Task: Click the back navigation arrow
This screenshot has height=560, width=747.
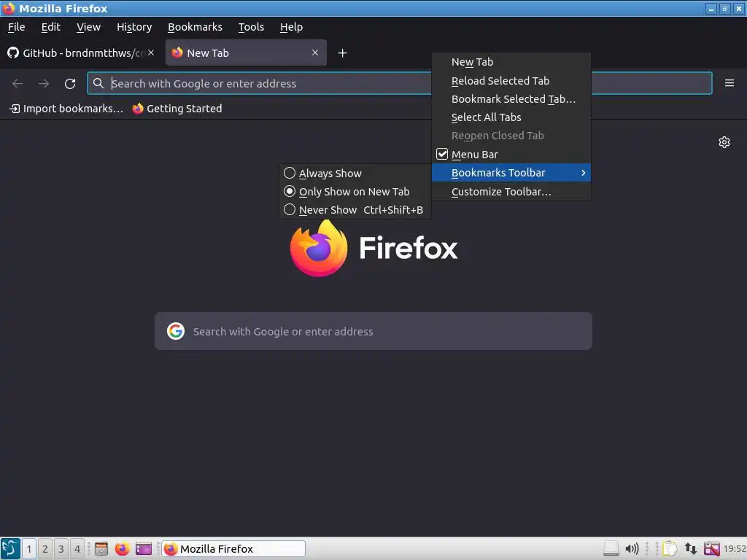Action: click(x=18, y=84)
